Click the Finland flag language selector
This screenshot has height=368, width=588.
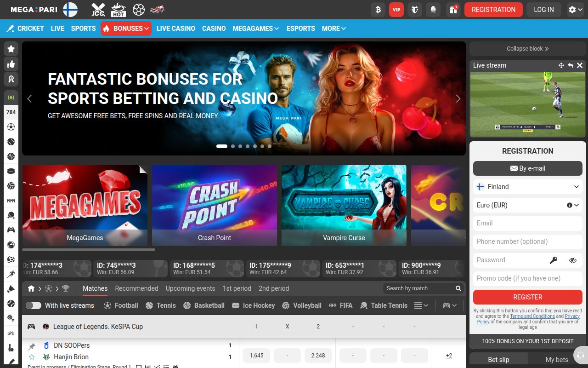(x=70, y=10)
